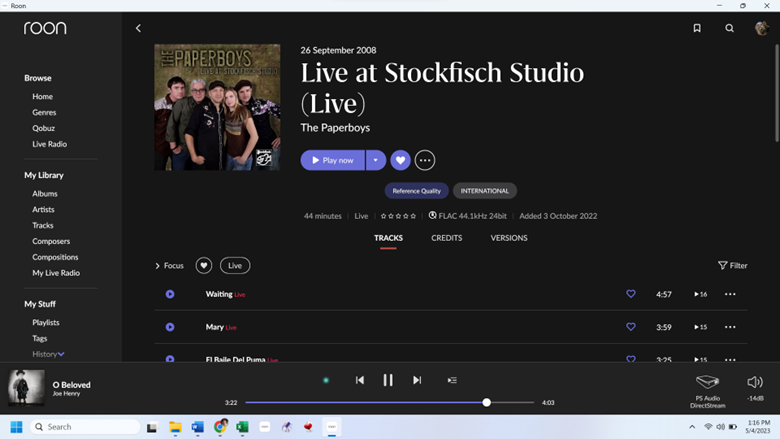Open album more options ellipsis
The width and height of the screenshot is (780, 439).
pyautogui.click(x=424, y=160)
